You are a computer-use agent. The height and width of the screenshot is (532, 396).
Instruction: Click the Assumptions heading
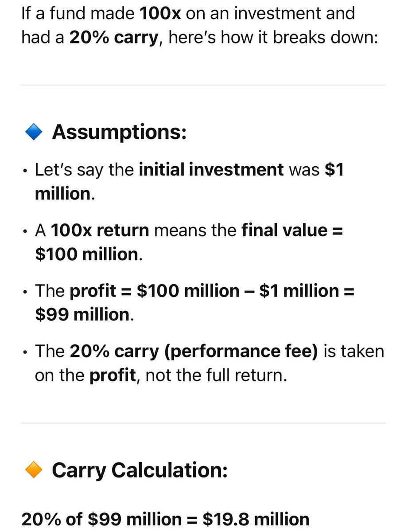tap(119, 132)
